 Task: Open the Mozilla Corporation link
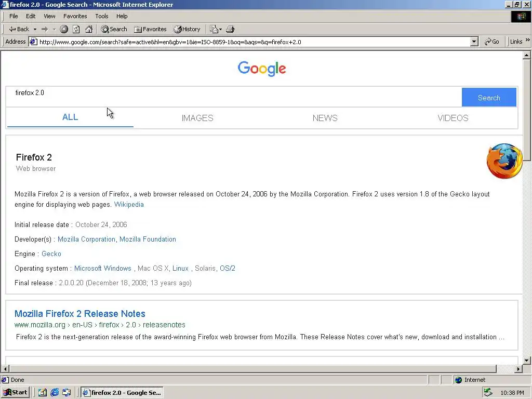click(87, 239)
